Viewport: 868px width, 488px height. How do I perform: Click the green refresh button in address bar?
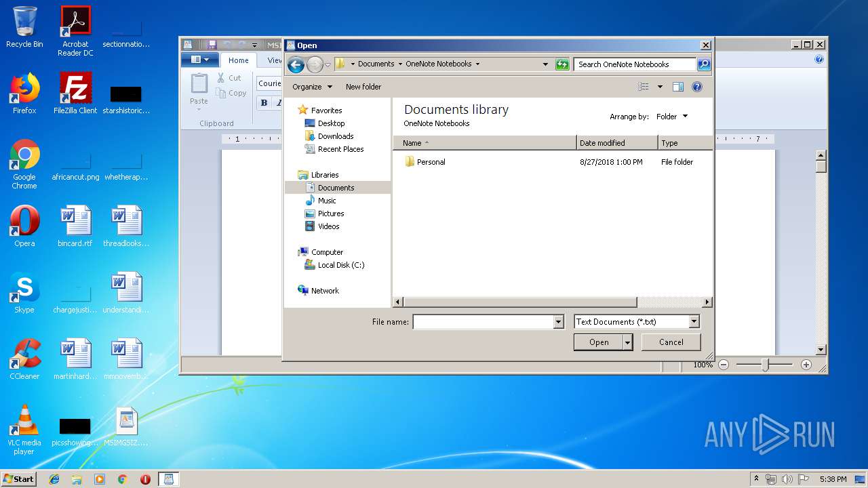tap(562, 64)
